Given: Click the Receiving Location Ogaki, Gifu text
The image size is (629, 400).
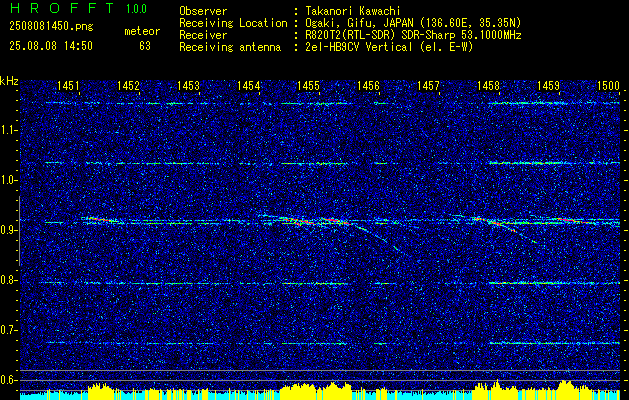Looking at the screenshot, I should (x=413, y=23).
